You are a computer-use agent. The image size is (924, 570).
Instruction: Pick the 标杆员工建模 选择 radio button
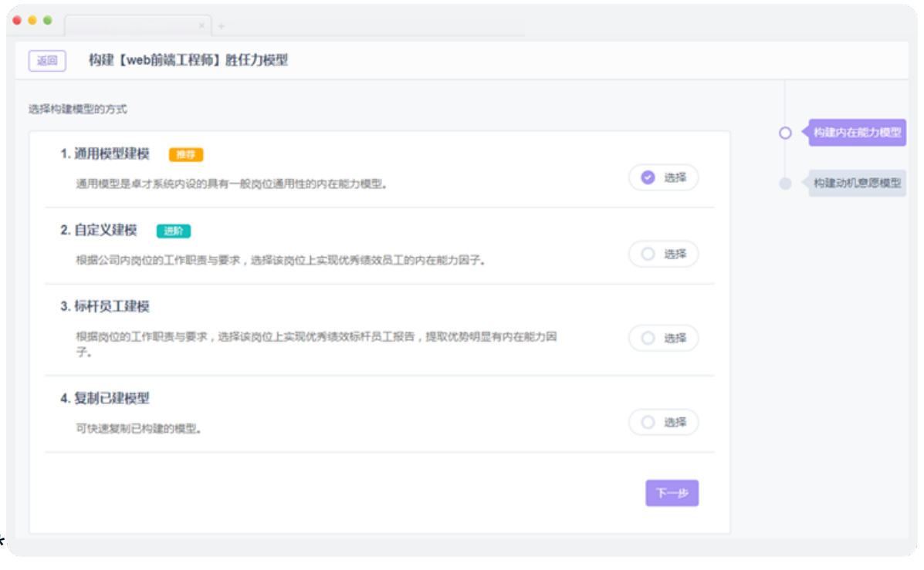663,338
